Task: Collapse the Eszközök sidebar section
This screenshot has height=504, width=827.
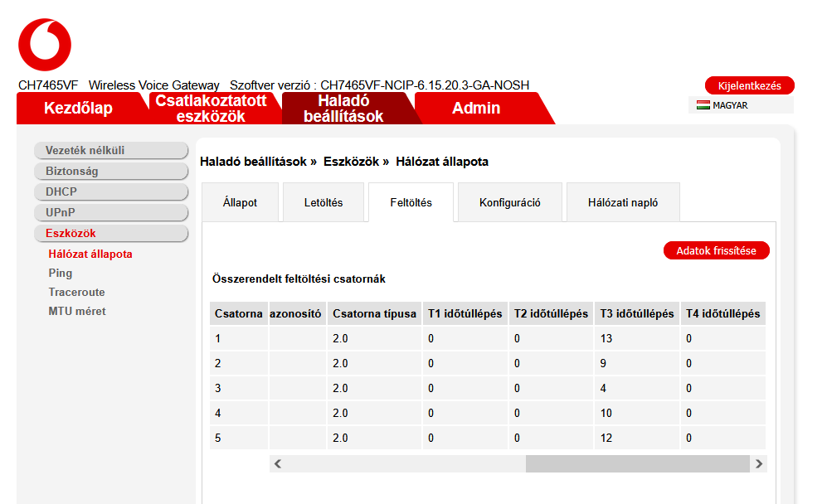Action: point(111,233)
